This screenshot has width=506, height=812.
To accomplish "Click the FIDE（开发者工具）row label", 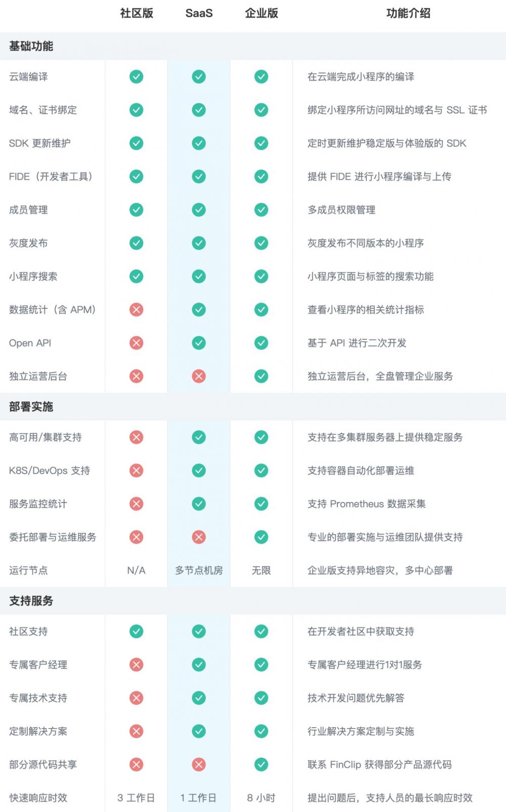I will 51,176.
